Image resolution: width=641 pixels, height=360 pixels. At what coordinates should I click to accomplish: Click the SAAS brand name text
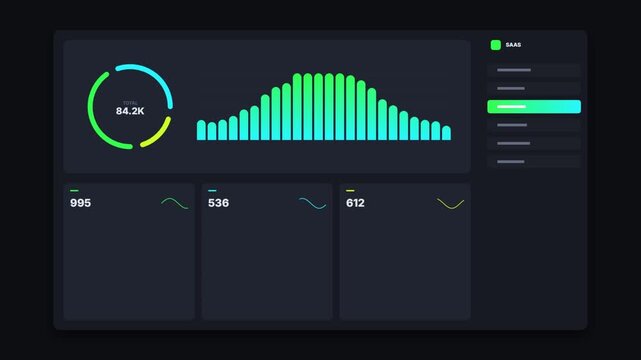(x=513, y=45)
